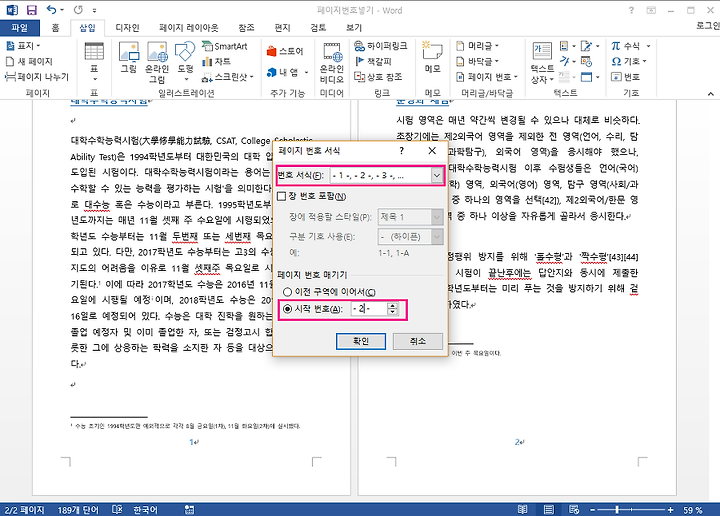Add a 책갈피 bookmark
This screenshot has width=720, height=516.
pos(373,61)
